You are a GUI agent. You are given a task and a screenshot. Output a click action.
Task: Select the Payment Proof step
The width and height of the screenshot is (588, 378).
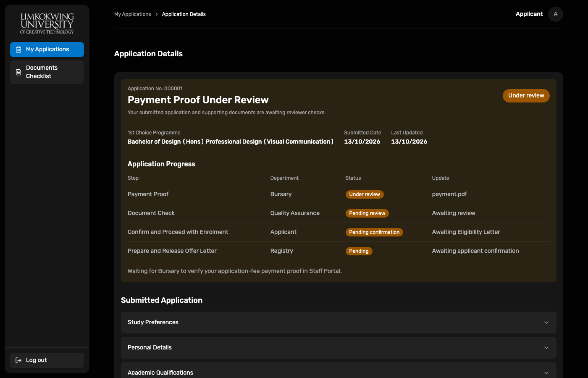[x=148, y=194]
